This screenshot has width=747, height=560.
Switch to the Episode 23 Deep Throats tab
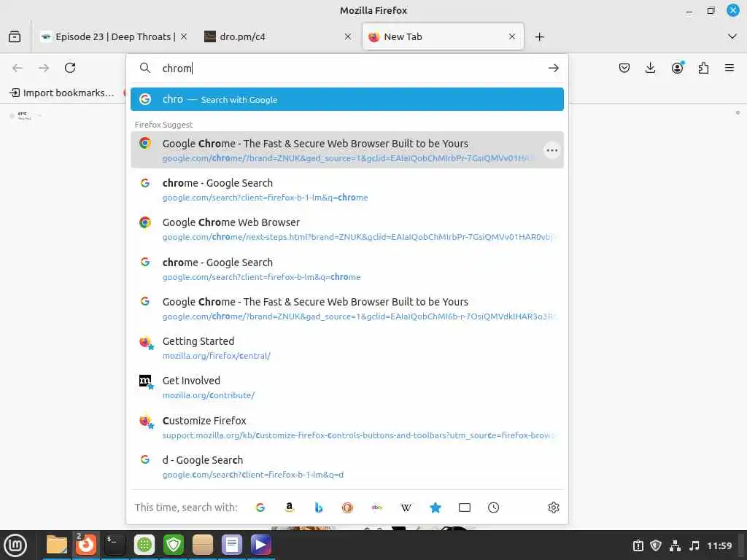(x=113, y=36)
